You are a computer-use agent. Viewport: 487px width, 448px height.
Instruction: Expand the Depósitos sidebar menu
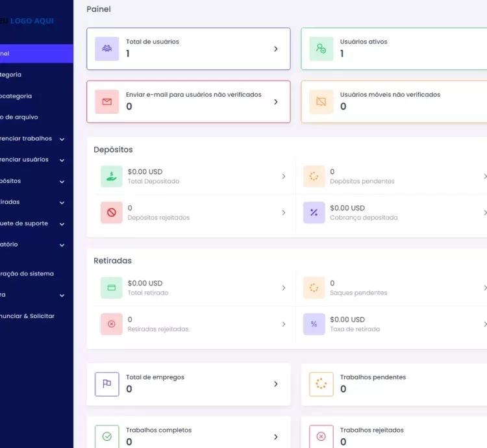[x=62, y=181]
